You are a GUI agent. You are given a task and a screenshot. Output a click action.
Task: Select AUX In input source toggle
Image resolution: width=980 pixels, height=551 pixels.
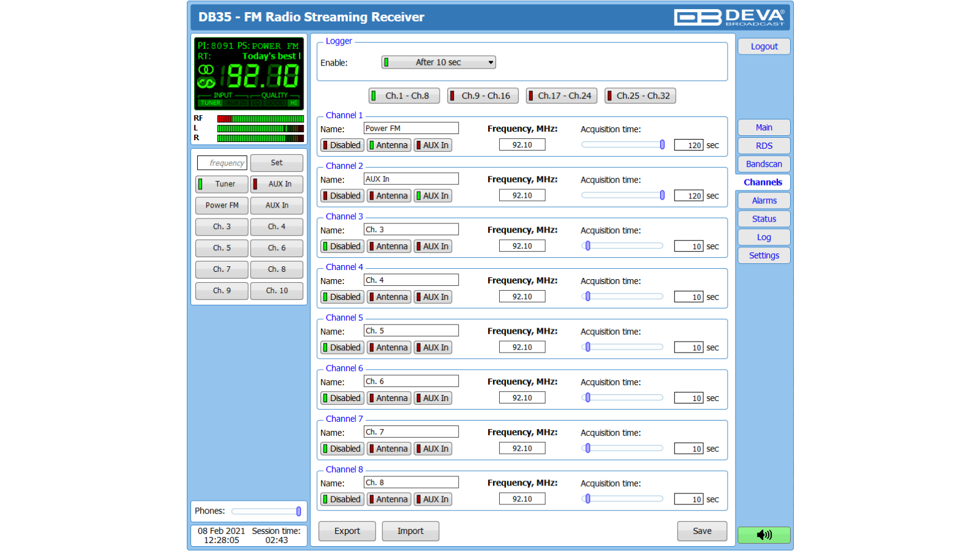click(x=276, y=184)
